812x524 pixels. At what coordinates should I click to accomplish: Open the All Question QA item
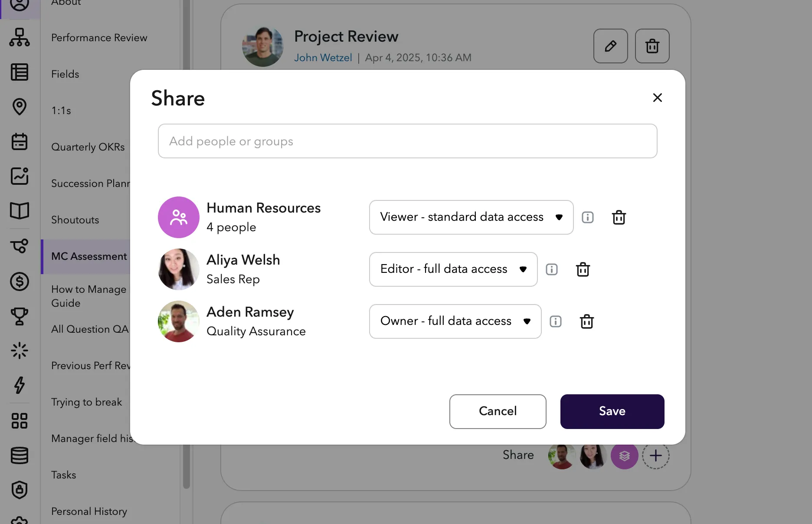point(90,329)
